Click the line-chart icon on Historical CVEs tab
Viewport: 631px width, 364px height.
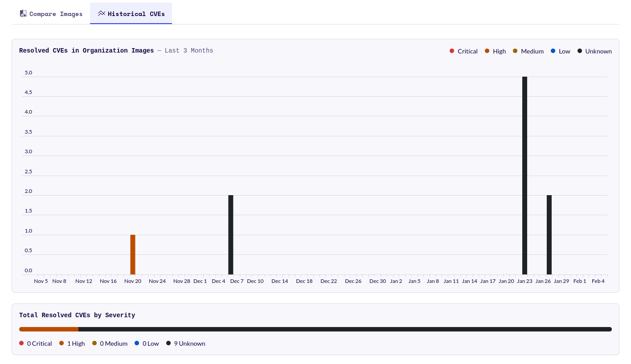102,13
